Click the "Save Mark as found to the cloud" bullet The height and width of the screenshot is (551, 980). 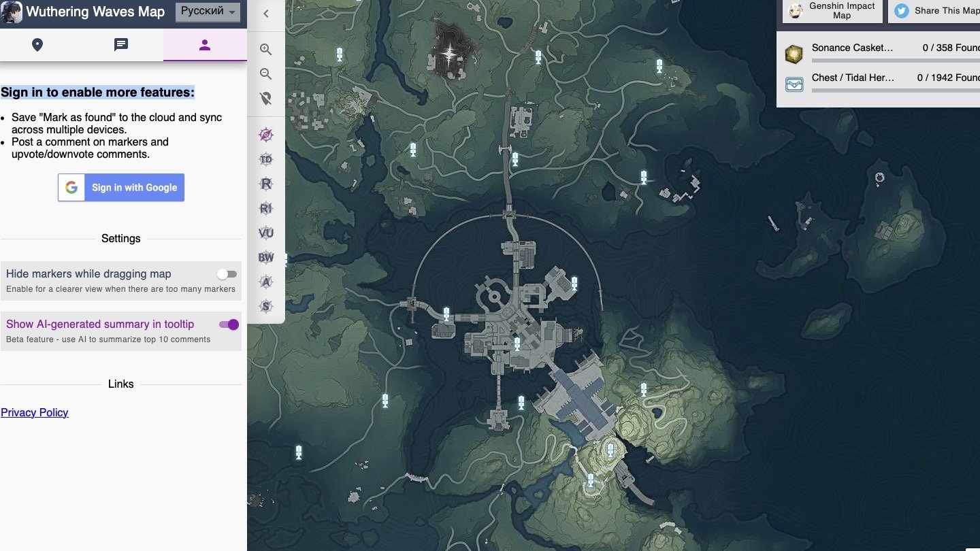click(x=117, y=124)
